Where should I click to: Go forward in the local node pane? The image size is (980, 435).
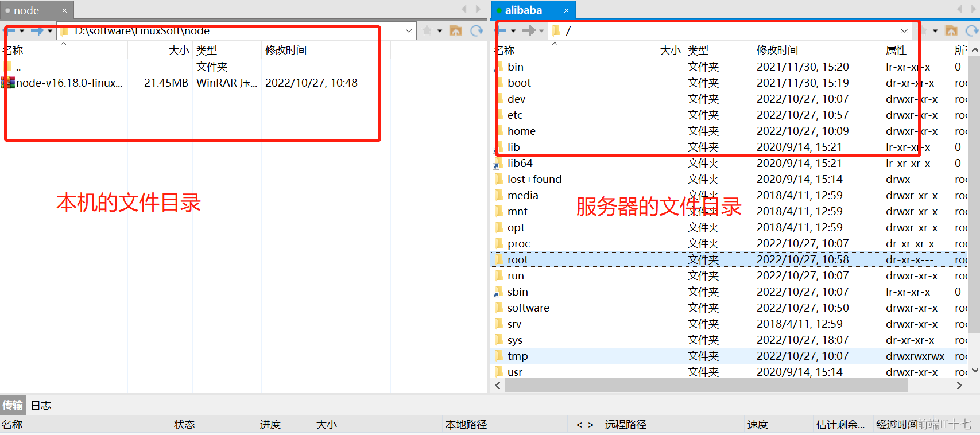click(37, 30)
